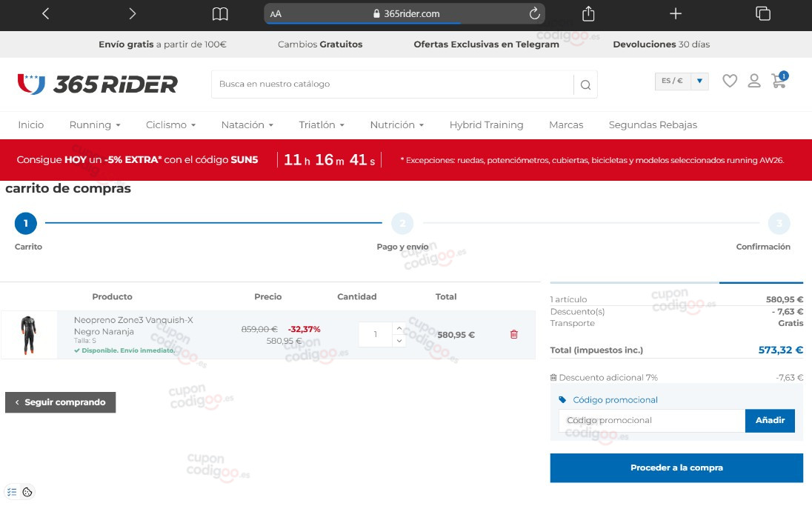Click the Envío gratis a partir de 100€ text
Screen dimensions: 812x509
(x=162, y=44)
